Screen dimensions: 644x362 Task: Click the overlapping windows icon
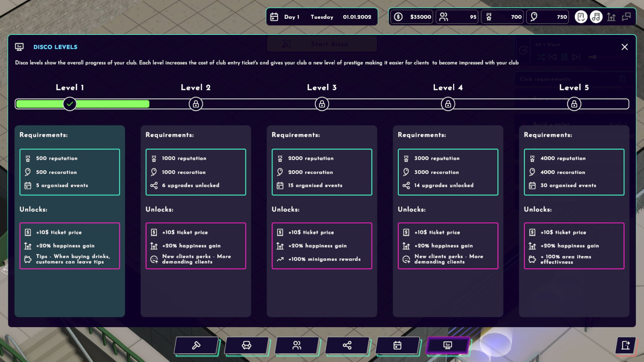click(x=626, y=17)
